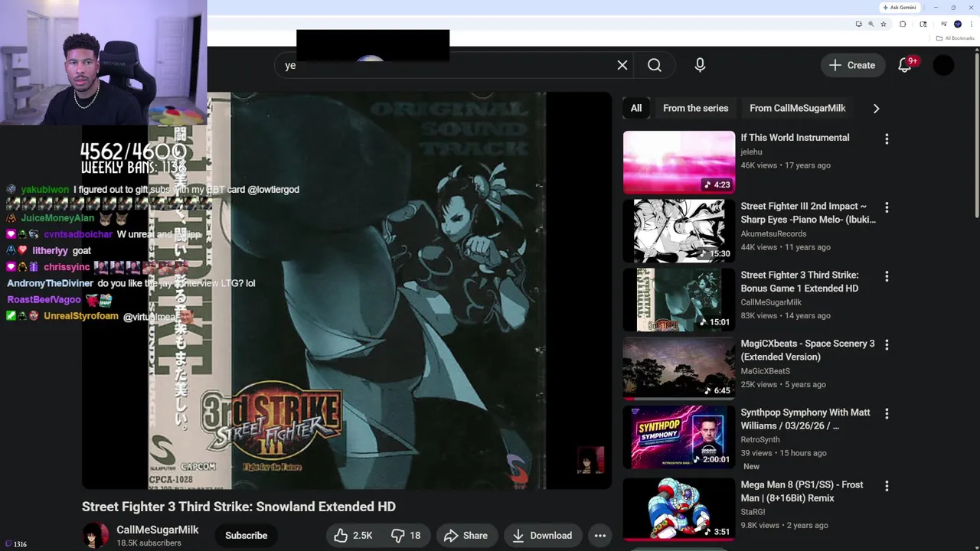Like the video with thumbs up

pyautogui.click(x=354, y=536)
